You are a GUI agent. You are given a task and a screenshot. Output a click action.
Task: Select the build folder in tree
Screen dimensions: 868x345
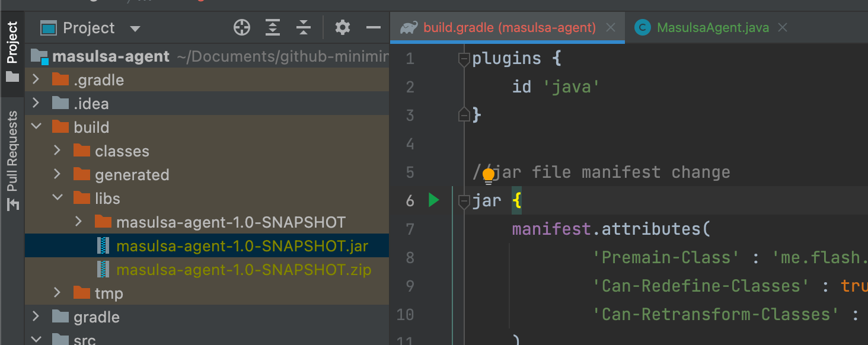207,127
